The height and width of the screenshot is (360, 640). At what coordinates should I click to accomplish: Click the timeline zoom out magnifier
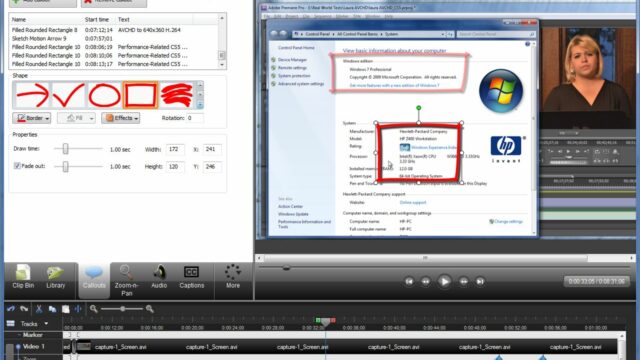[93, 309]
